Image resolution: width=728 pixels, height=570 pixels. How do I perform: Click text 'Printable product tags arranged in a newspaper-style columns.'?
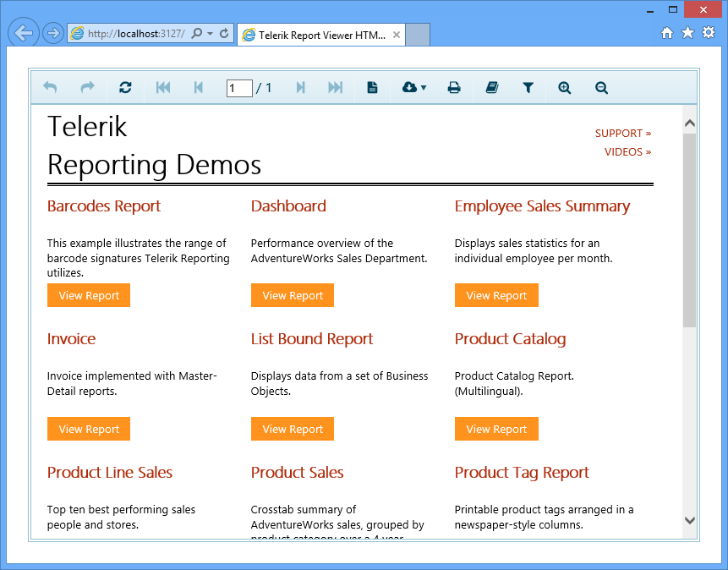[545, 517]
